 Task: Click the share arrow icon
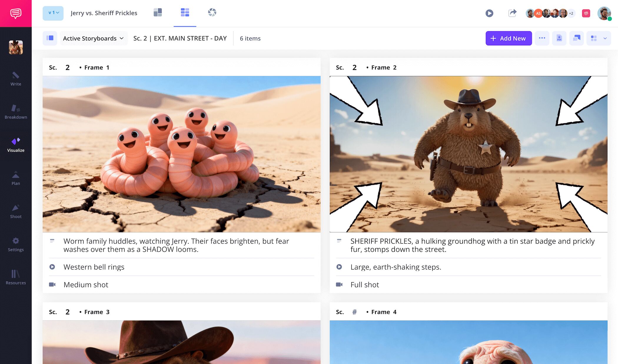click(x=512, y=13)
